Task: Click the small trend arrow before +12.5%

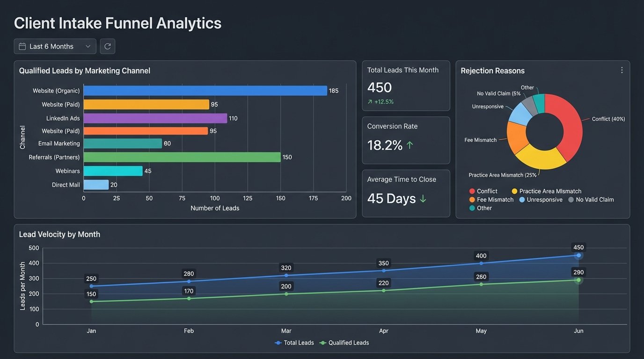Action: click(x=370, y=102)
